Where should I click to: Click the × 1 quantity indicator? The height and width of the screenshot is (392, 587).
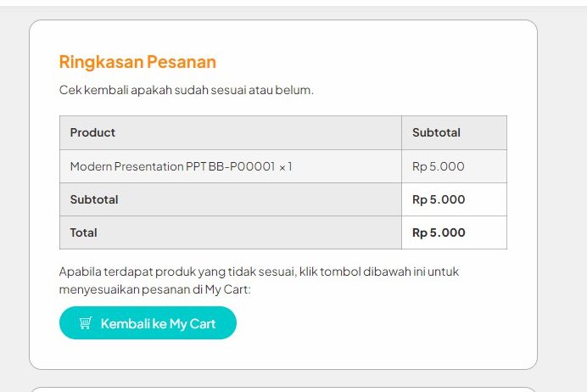click(285, 166)
